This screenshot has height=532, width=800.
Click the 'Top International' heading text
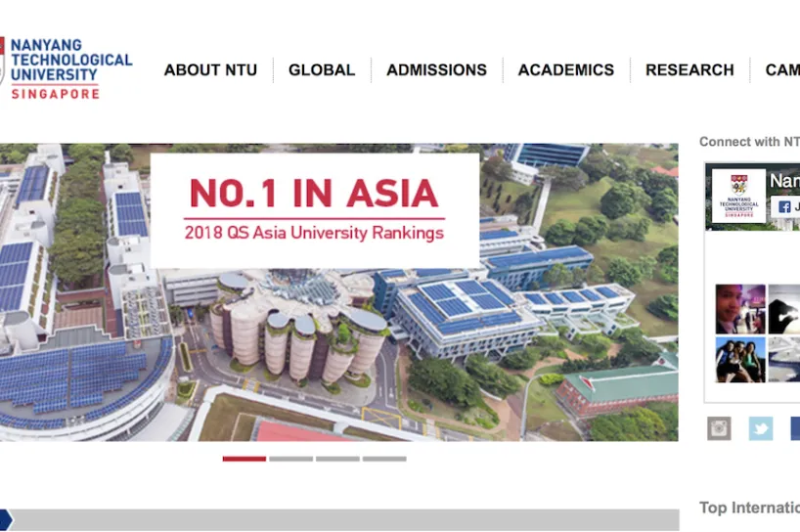(749, 508)
